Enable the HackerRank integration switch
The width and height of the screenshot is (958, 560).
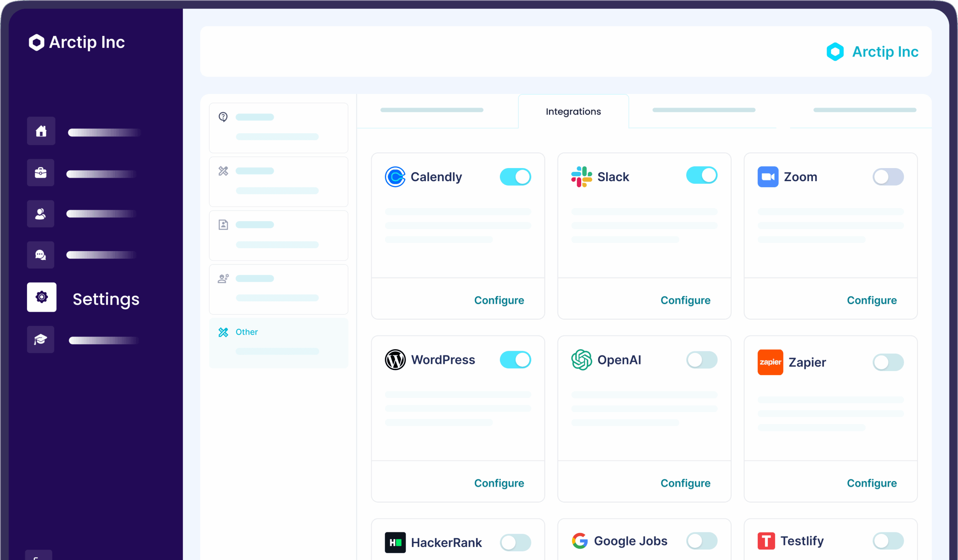tap(515, 542)
